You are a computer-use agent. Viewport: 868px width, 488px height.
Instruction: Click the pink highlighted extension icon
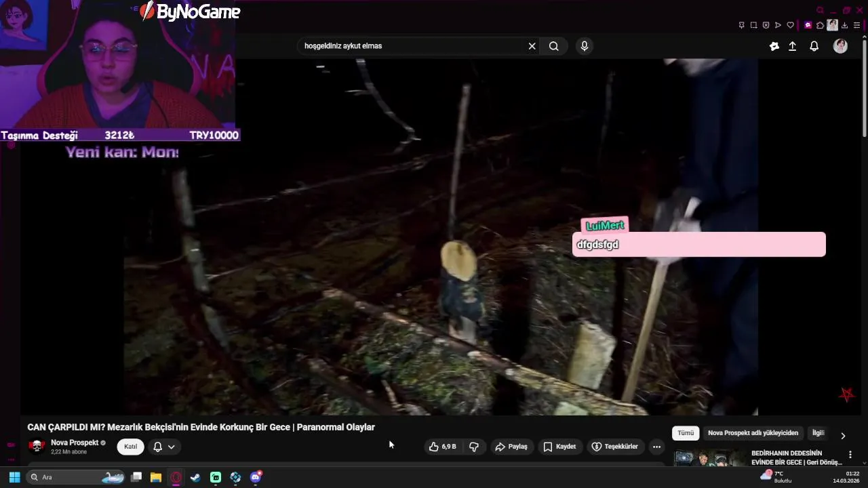pyautogui.click(x=808, y=25)
